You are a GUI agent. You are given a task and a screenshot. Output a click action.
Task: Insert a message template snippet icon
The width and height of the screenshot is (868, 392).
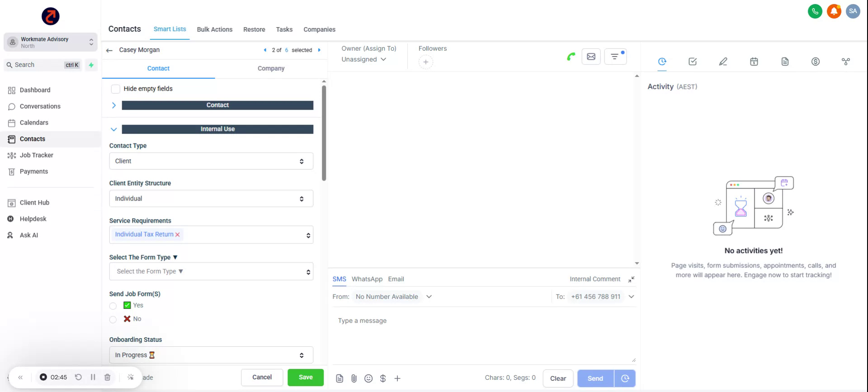[x=340, y=378]
